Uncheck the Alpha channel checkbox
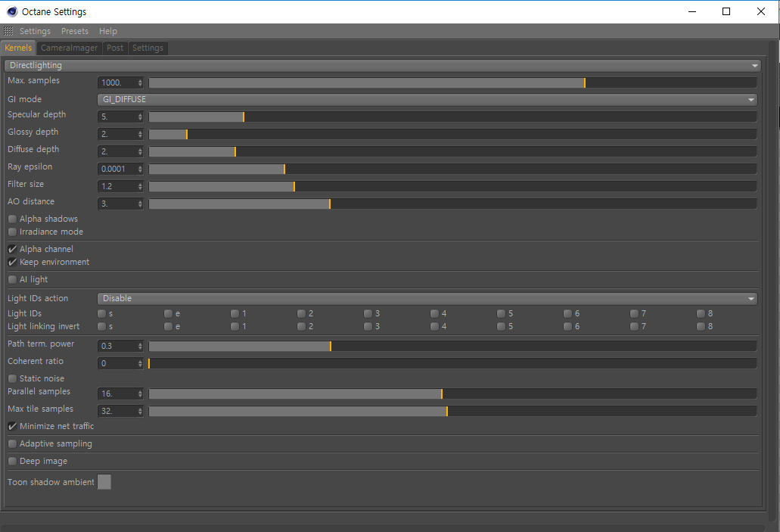This screenshot has height=532, width=780. [12, 249]
